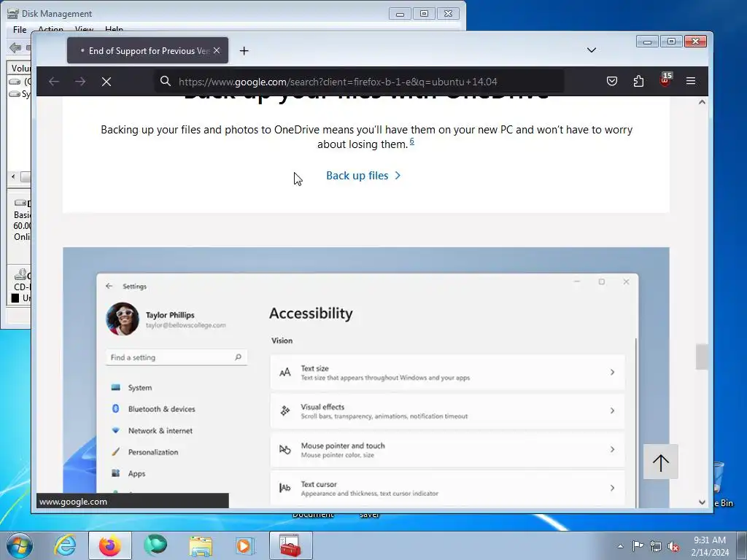Viewport: 747px width, 560px height.
Task: Select the End of Support for Previous Versions tab
Action: tap(147, 50)
